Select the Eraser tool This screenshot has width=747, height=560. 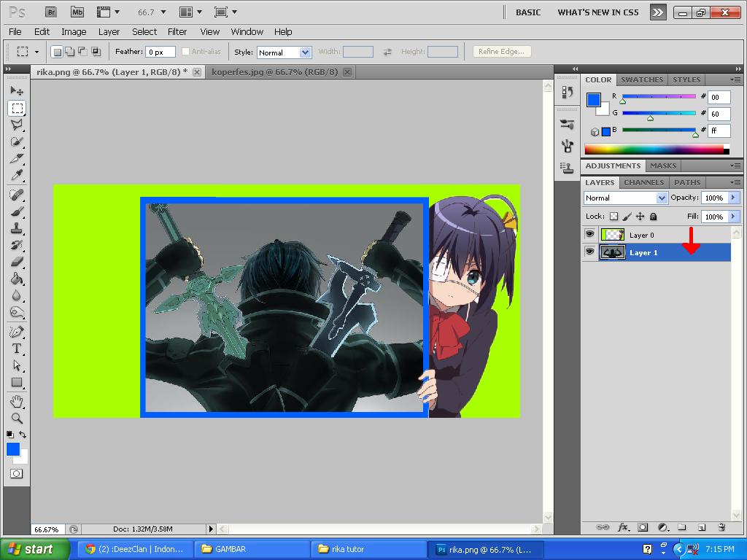click(x=17, y=262)
